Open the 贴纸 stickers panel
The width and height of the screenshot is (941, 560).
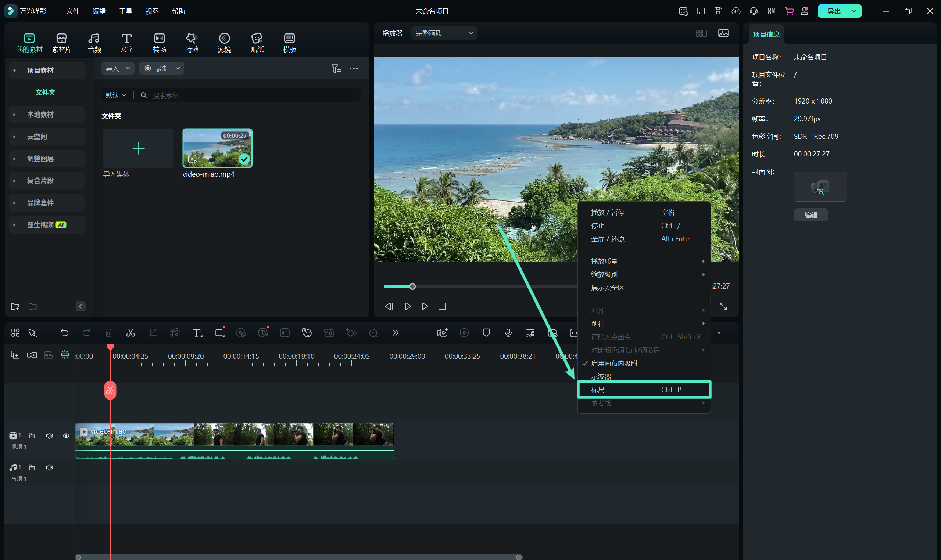tap(257, 43)
